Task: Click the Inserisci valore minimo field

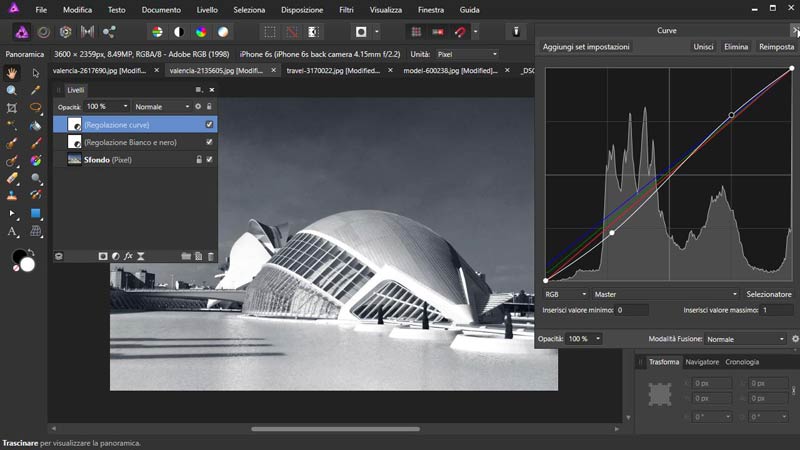Action: click(632, 310)
